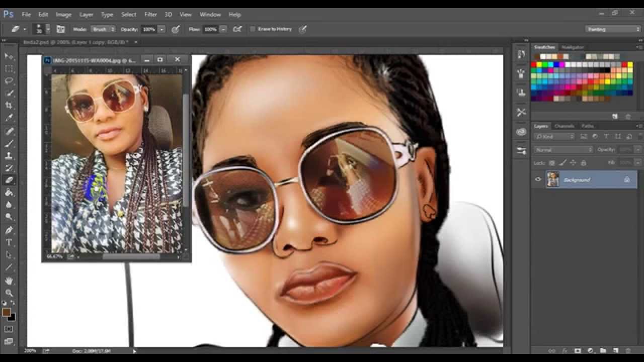Click delete swatch trash button
644x362 pixels.
coord(628,116)
